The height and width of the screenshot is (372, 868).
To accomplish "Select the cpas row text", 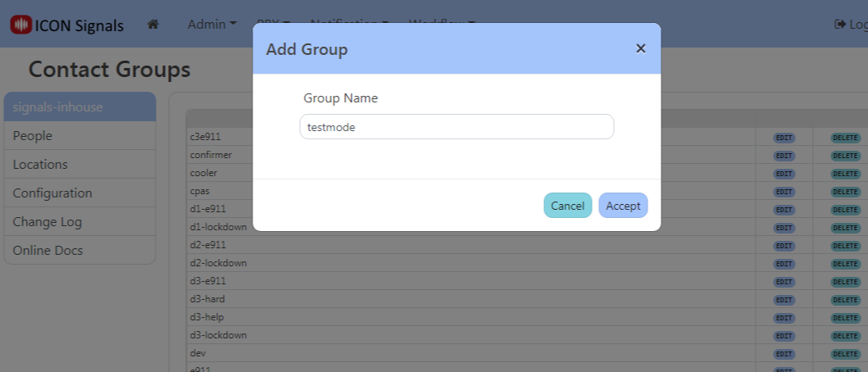I will click(200, 191).
